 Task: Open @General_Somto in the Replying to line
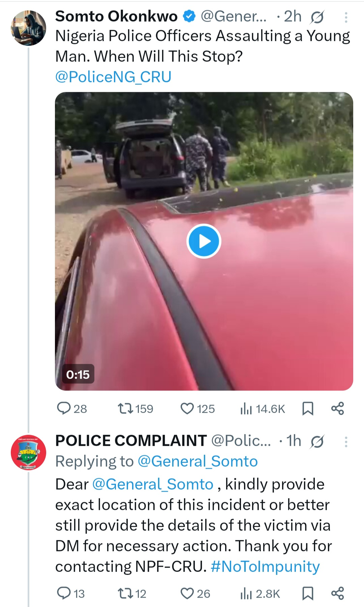(x=198, y=461)
